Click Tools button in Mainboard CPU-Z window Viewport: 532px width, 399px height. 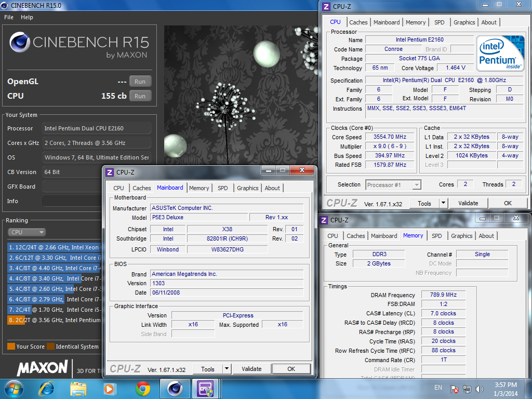click(x=208, y=369)
